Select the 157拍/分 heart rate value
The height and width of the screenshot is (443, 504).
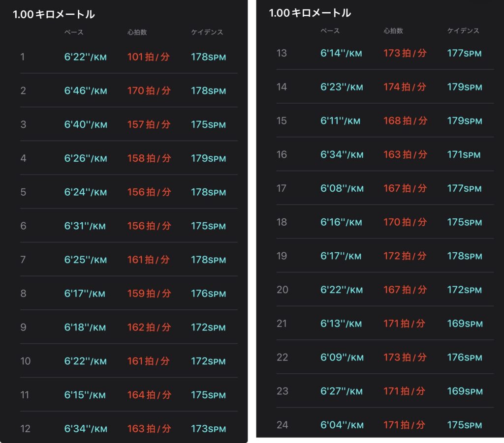[x=149, y=124]
